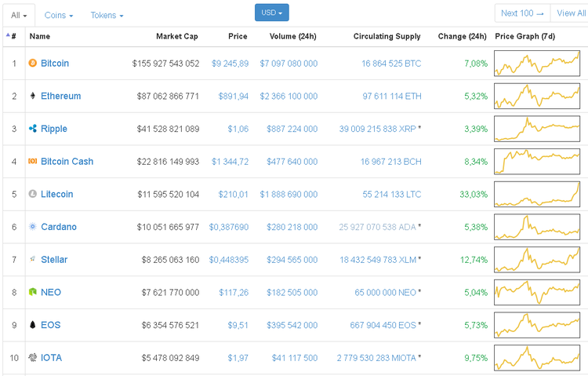Viewport: 588px width, 376px height.
Task: Click the Bitcoin coin logo icon
Action: tap(33, 63)
